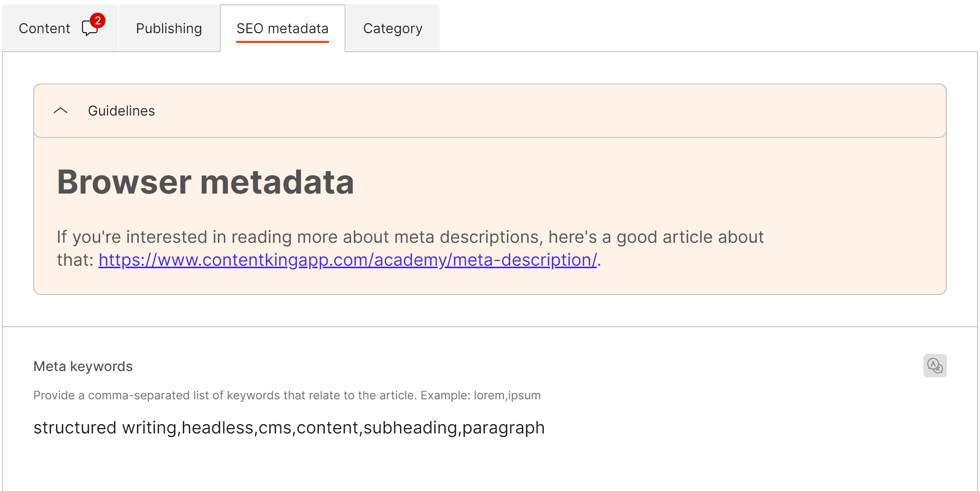980x491 pixels.
Task: Select the SEO metadata tab
Action: click(x=282, y=28)
